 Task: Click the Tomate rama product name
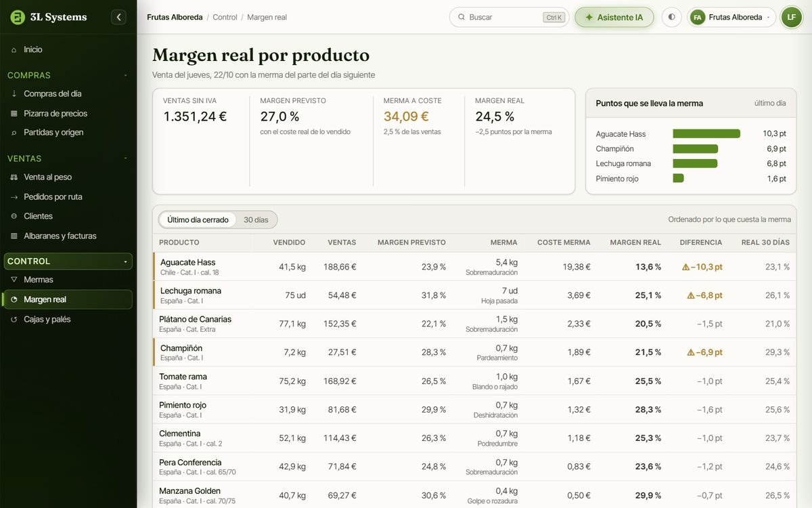[183, 377]
